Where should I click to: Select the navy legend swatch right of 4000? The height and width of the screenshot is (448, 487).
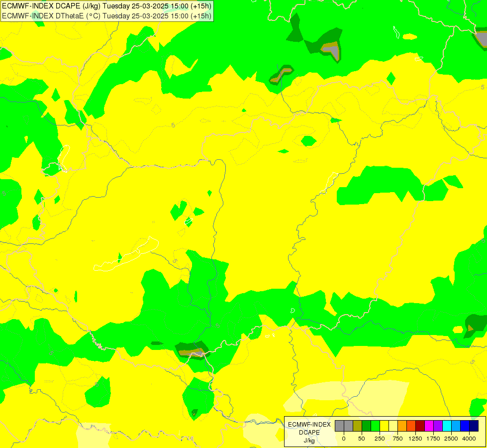coord(474,426)
